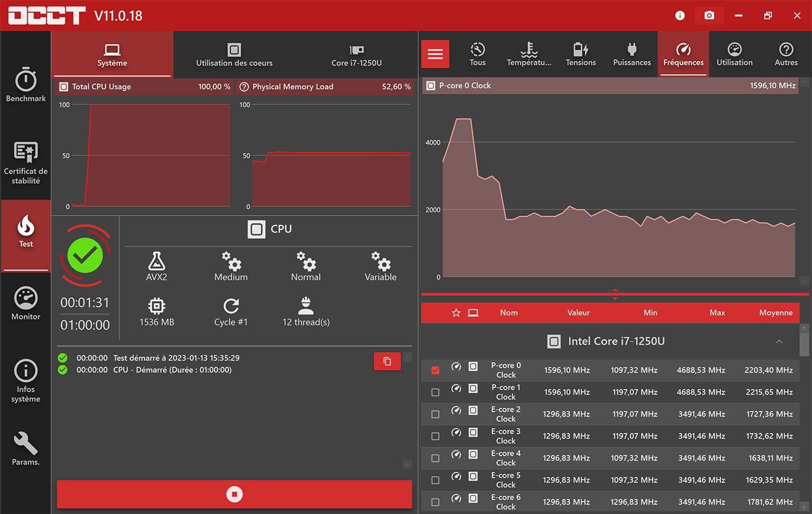Open Certificat de stabilité section

(x=26, y=163)
